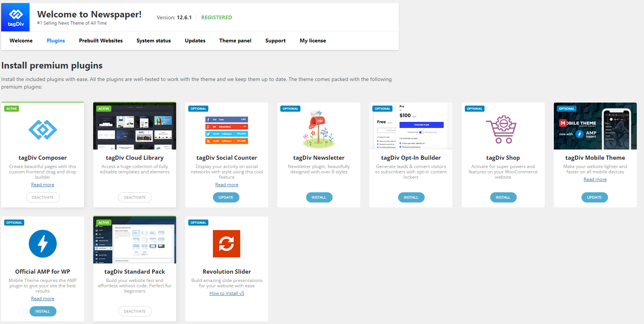Deactivate the tagDiv Composer plugin
The width and height of the screenshot is (644, 324).
coord(43,197)
